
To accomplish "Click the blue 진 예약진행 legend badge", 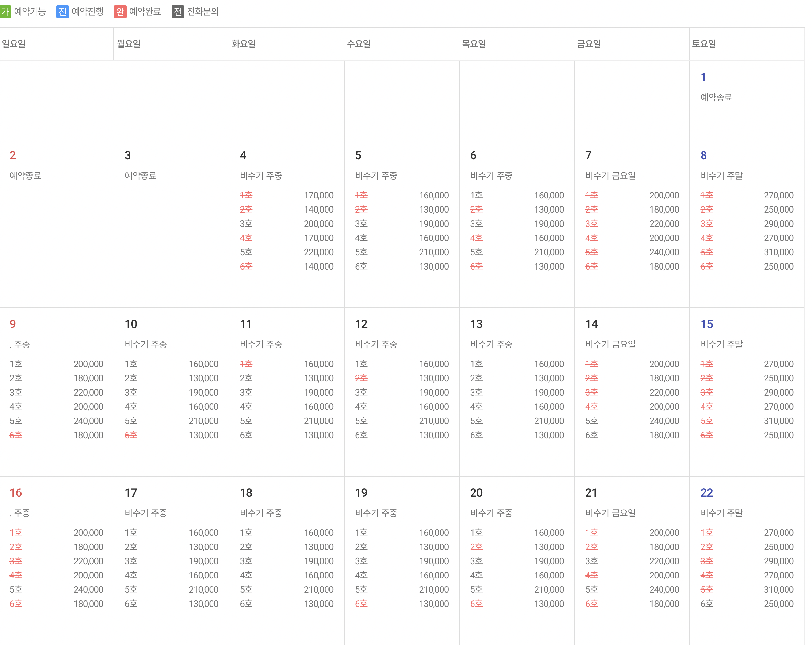I will click(63, 12).
